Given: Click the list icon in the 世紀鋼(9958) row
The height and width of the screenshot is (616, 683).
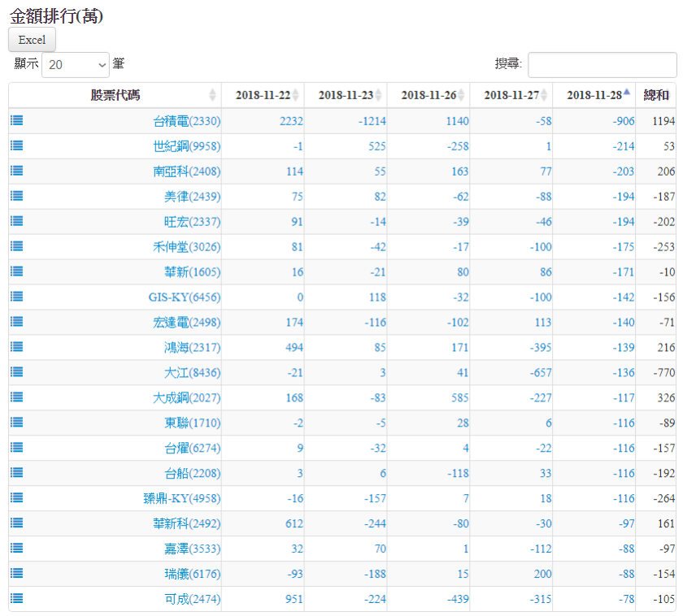Looking at the screenshot, I should click(x=16, y=145).
